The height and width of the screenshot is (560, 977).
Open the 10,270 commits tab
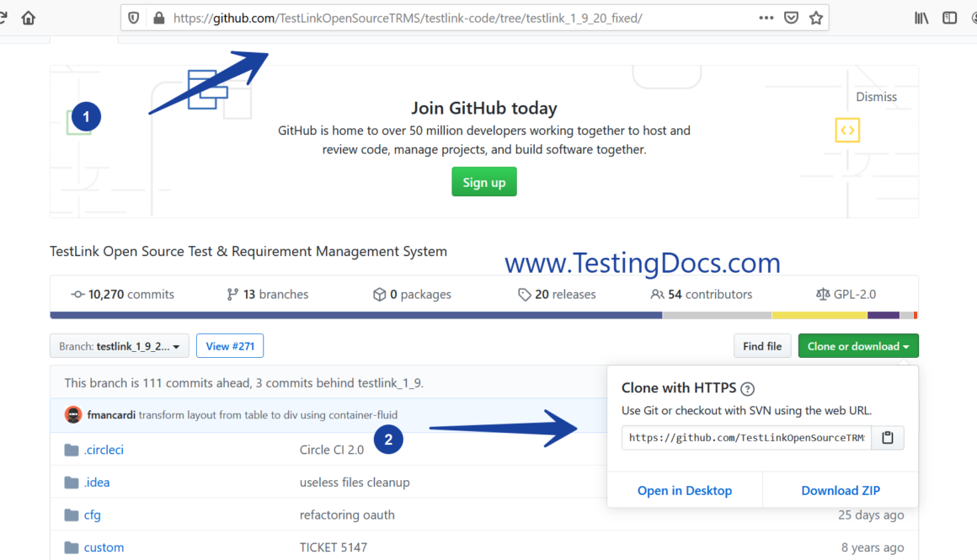[x=123, y=295]
